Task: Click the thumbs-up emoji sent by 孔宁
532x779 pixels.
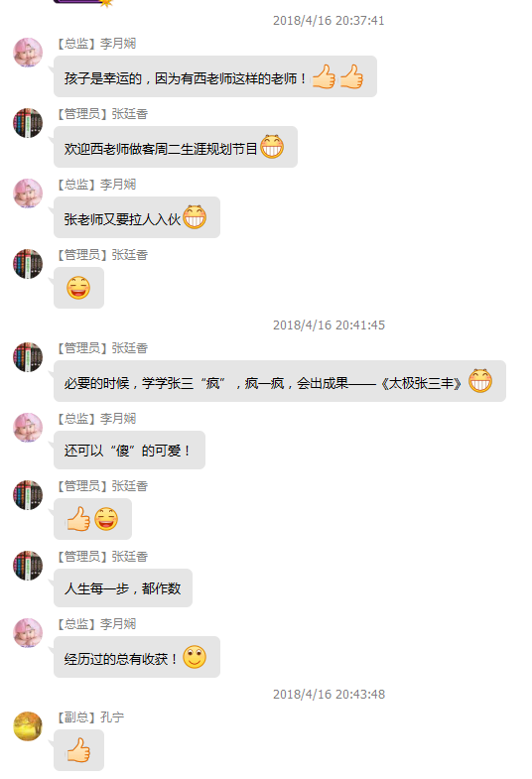Action: (78, 750)
